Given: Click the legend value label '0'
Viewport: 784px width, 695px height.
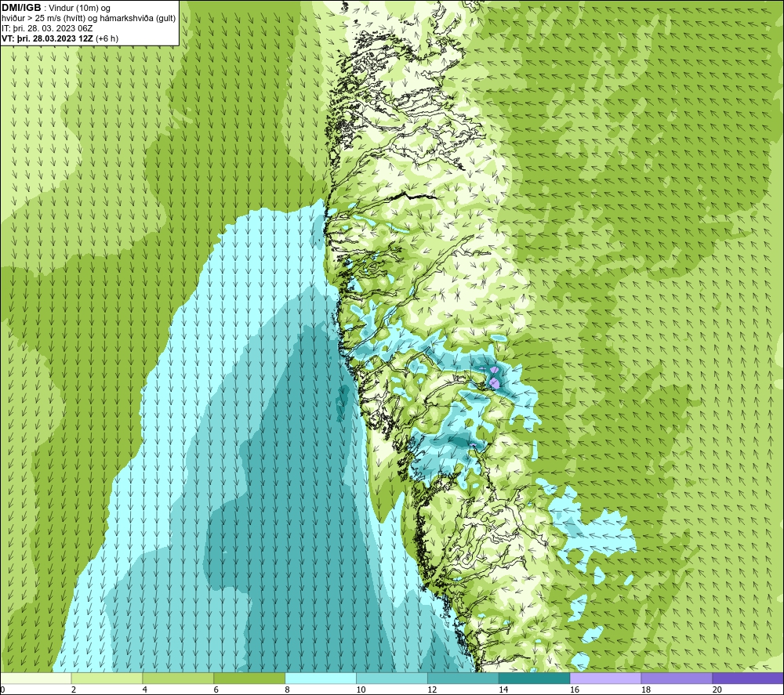Looking at the screenshot, I should click(x=2, y=690).
